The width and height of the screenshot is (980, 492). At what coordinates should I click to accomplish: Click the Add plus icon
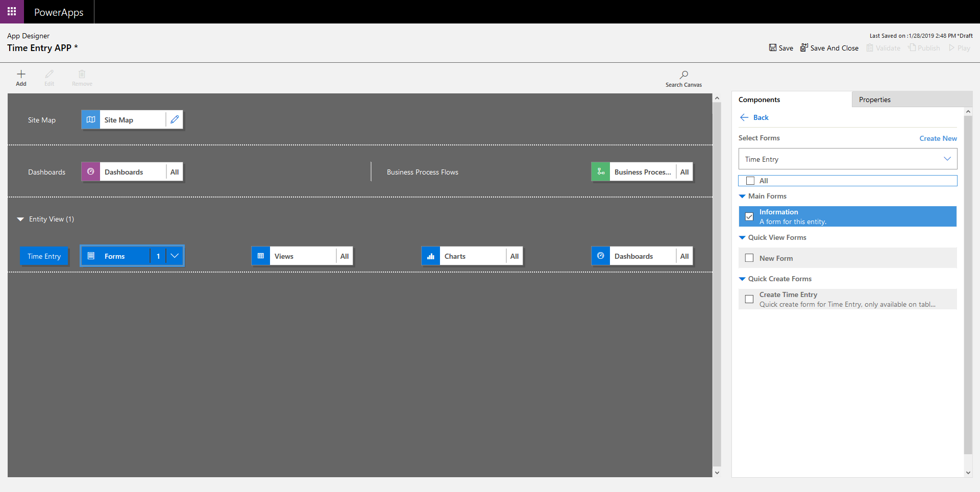[21, 74]
